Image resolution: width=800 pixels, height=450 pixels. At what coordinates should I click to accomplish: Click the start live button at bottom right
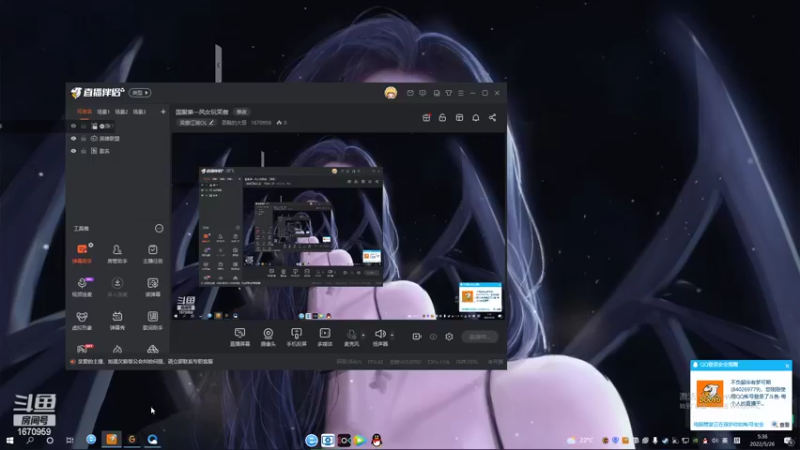480,337
